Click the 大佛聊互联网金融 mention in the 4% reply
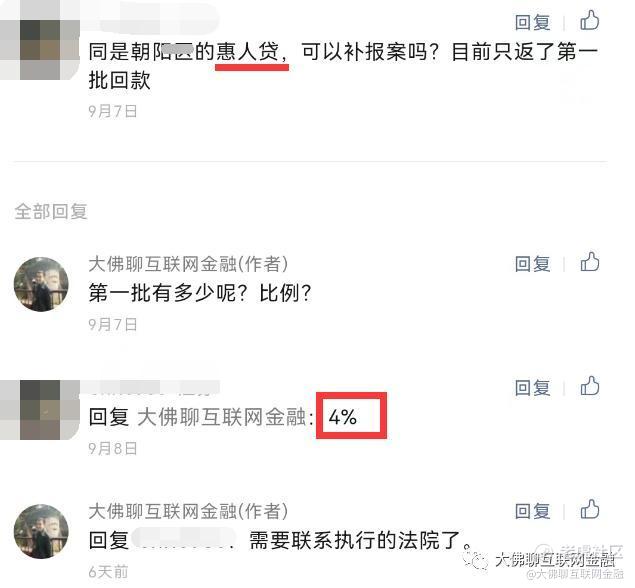 coord(222,417)
